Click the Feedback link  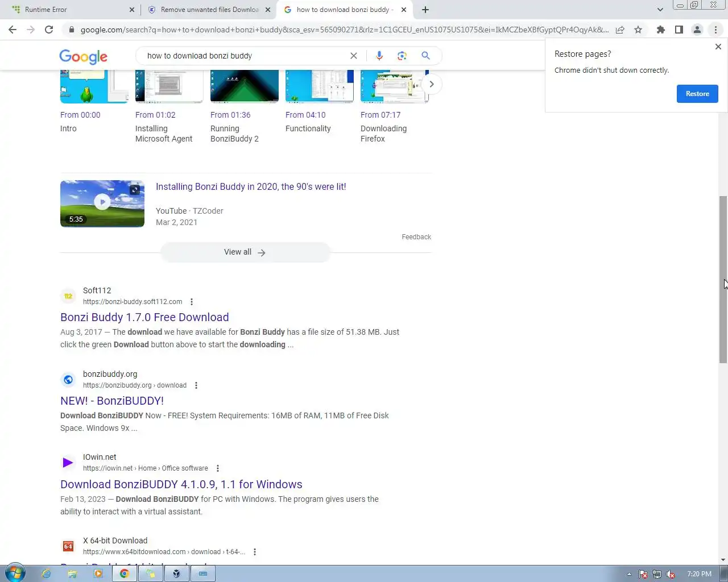pos(416,237)
